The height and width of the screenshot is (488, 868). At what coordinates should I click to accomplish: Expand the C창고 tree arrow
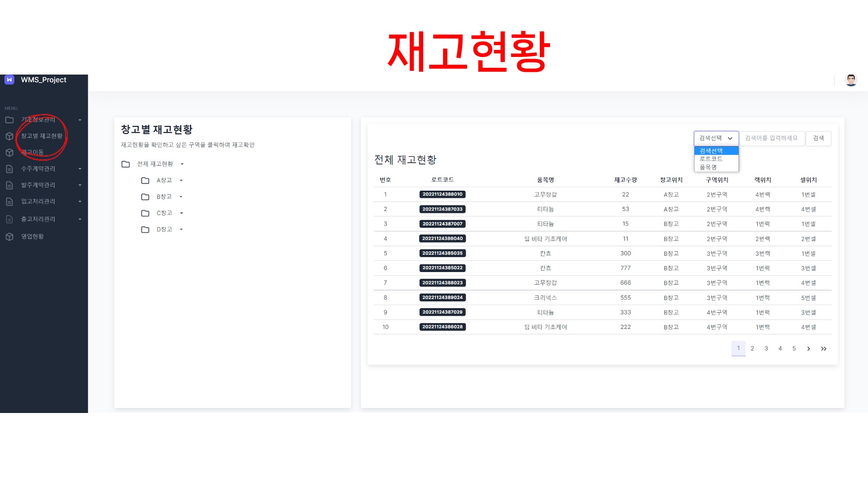181,213
